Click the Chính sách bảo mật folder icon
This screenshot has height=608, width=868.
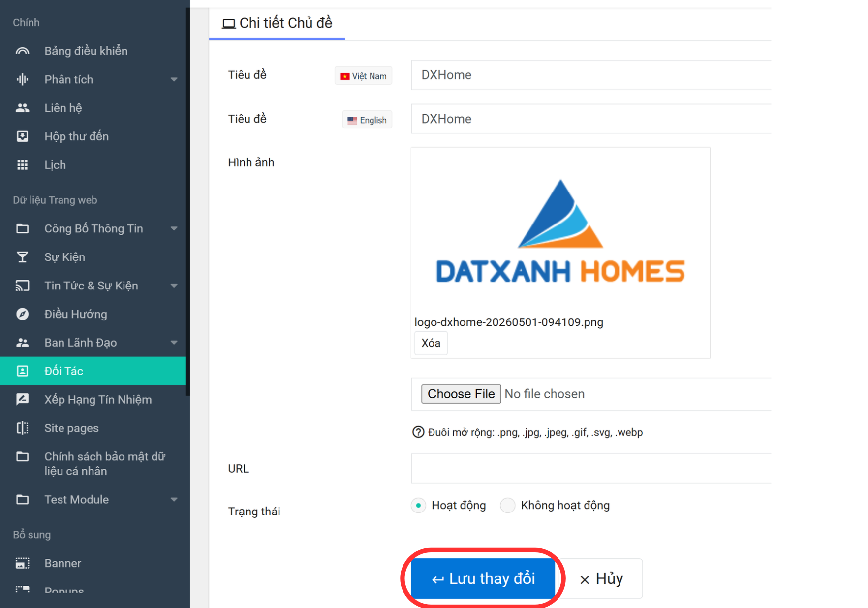pos(22,456)
